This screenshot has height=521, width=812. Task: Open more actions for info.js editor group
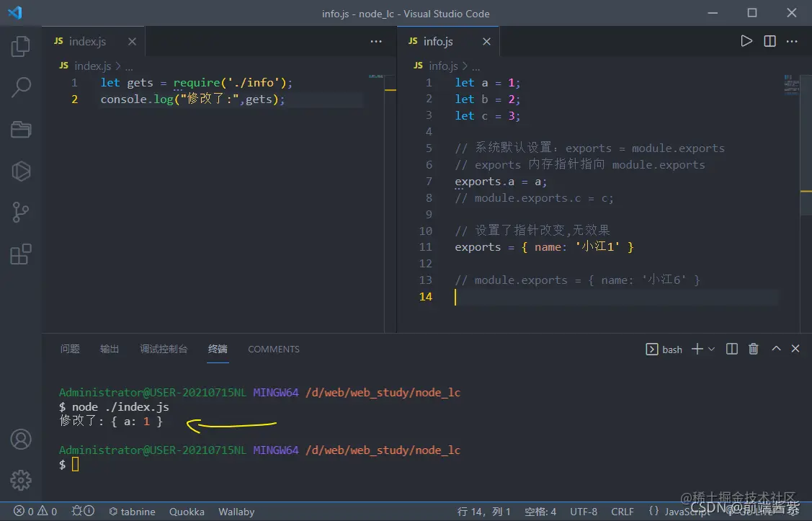(x=792, y=41)
